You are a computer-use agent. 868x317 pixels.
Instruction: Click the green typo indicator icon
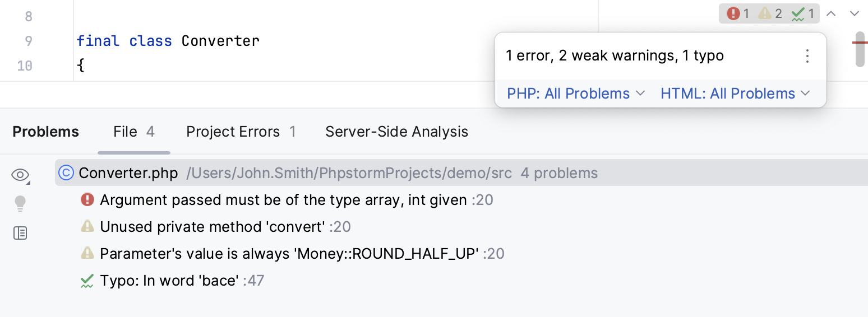click(x=798, y=13)
